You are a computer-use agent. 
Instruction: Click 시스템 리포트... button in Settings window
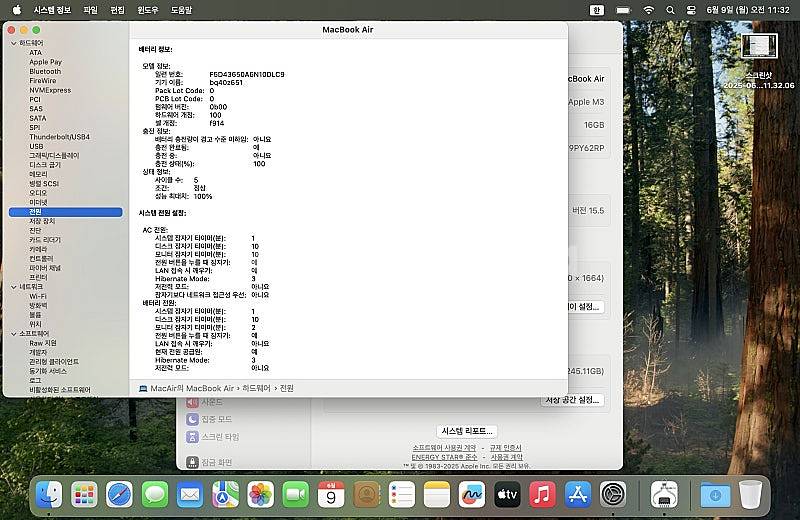[x=467, y=431]
